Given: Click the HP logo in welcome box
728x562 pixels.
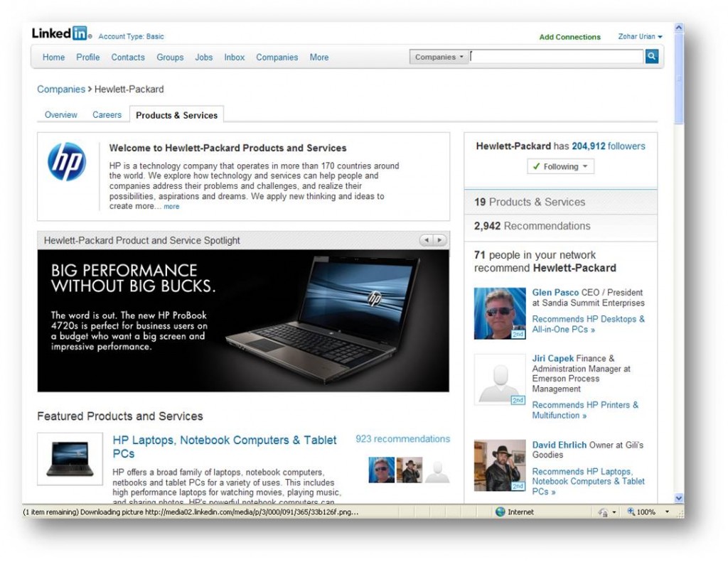Looking at the screenshot, I should (x=67, y=161).
